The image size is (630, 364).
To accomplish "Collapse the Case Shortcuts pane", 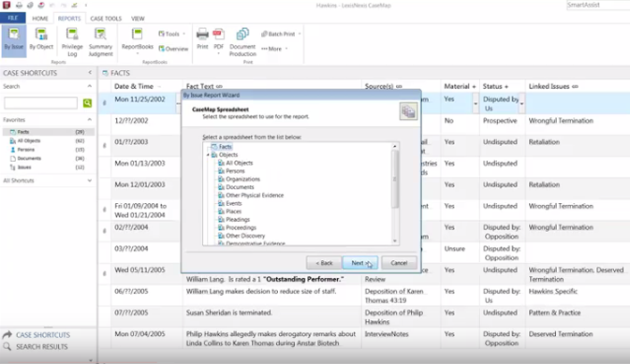I will click(90, 73).
